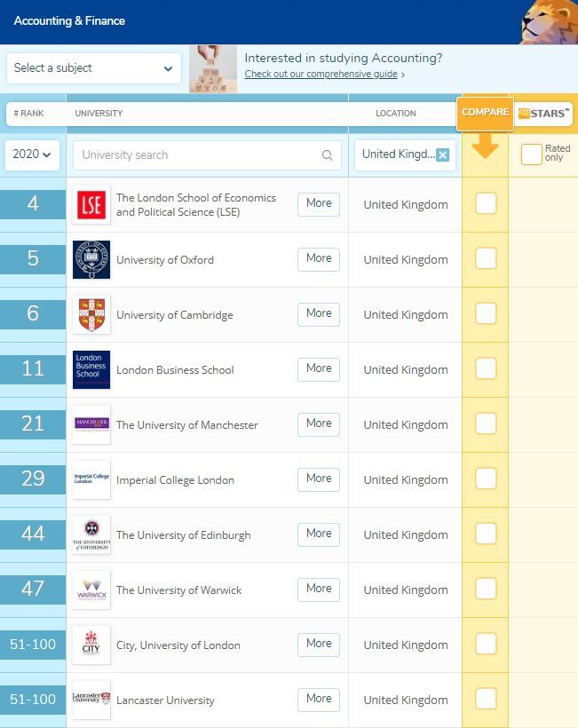Tick compare checkbox for University of Manchester
The width and height of the screenshot is (578, 728).
tap(486, 423)
